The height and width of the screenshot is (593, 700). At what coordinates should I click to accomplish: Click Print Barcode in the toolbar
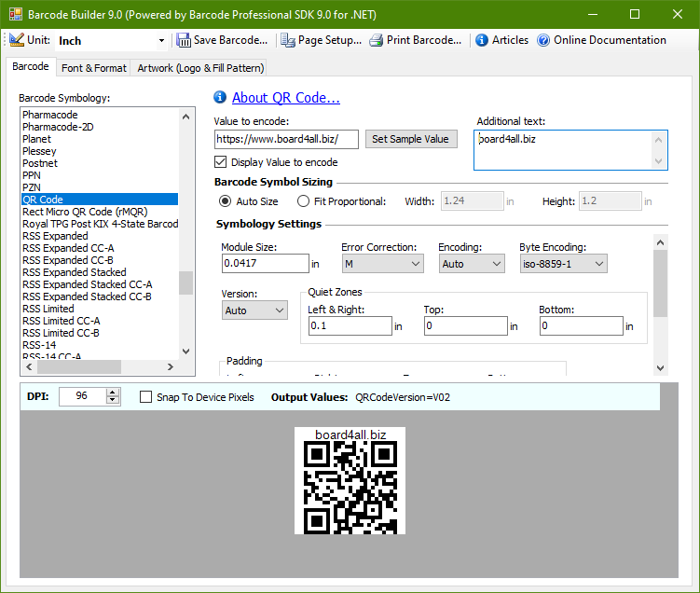coord(415,40)
